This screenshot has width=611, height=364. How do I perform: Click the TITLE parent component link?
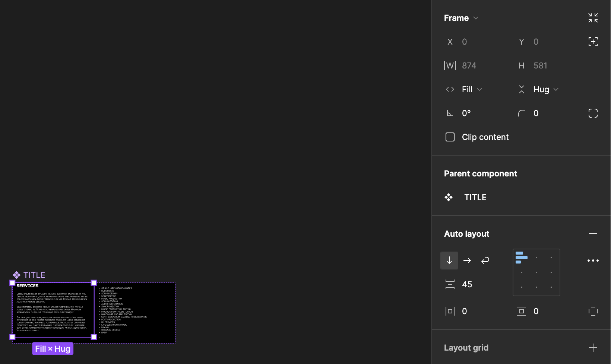pyautogui.click(x=475, y=197)
